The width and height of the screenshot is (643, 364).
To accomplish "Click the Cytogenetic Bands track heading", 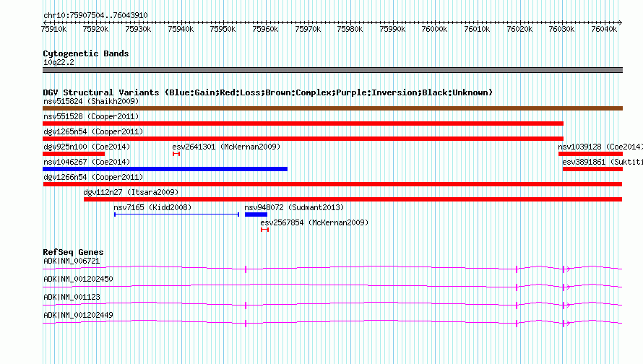I will (86, 53).
